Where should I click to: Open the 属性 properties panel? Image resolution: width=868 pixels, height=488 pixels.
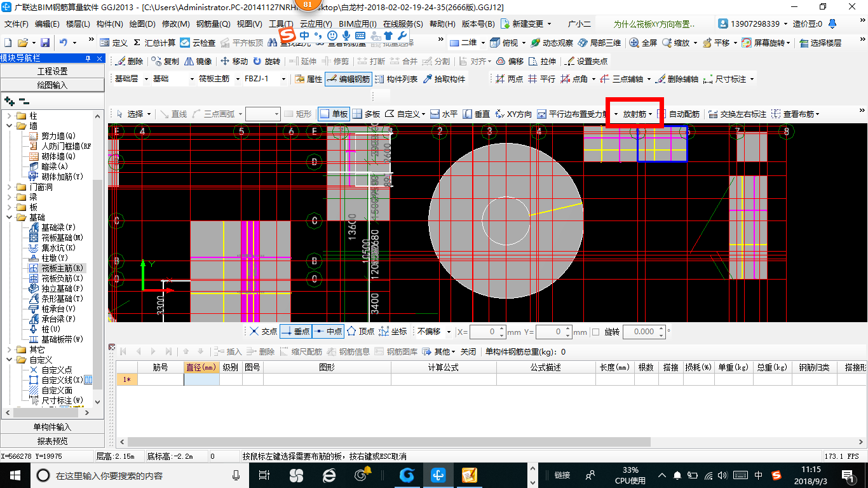click(309, 79)
